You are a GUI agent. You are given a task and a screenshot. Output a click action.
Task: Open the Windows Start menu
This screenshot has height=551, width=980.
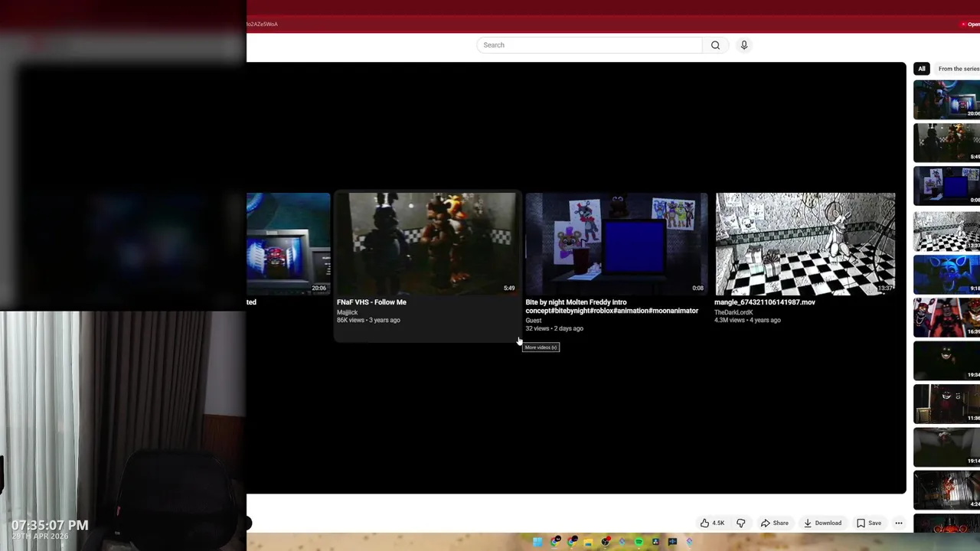(x=537, y=542)
